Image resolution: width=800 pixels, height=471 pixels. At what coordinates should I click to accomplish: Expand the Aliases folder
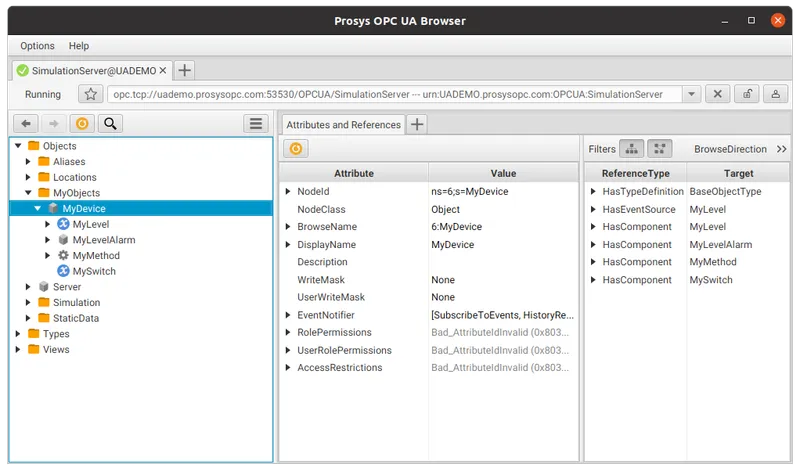click(28, 161)
